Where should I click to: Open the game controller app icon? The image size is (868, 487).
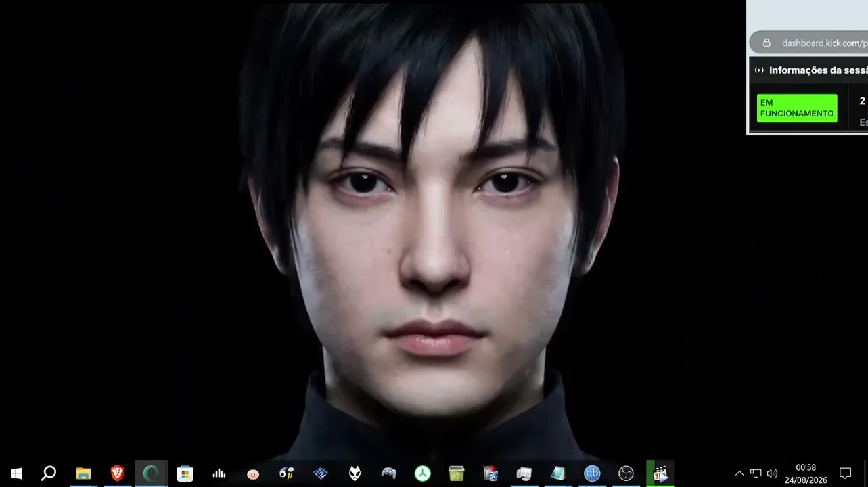(388, 473)
